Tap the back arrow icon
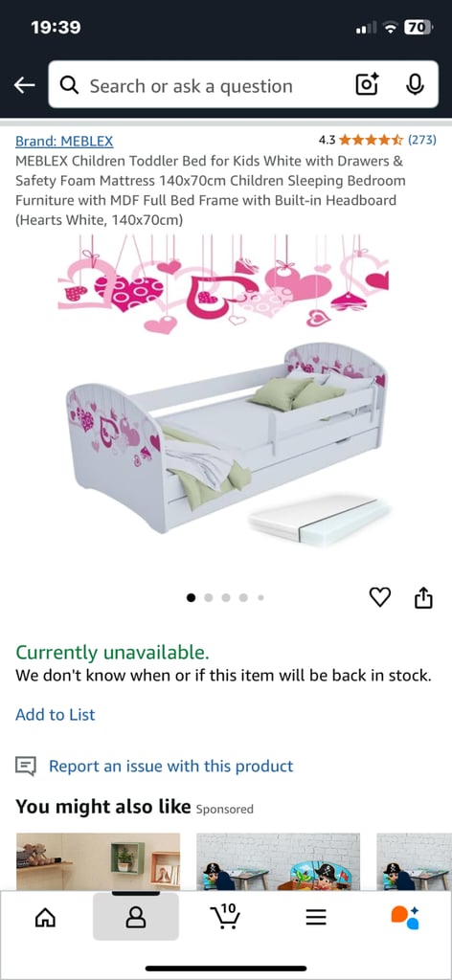 click(24, 85)
